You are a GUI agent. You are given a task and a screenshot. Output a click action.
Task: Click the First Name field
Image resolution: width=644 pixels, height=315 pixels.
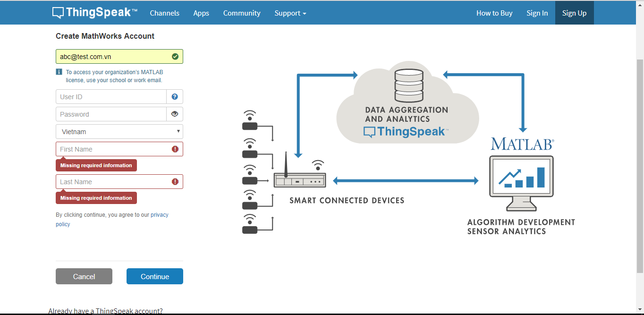[119, 149]
